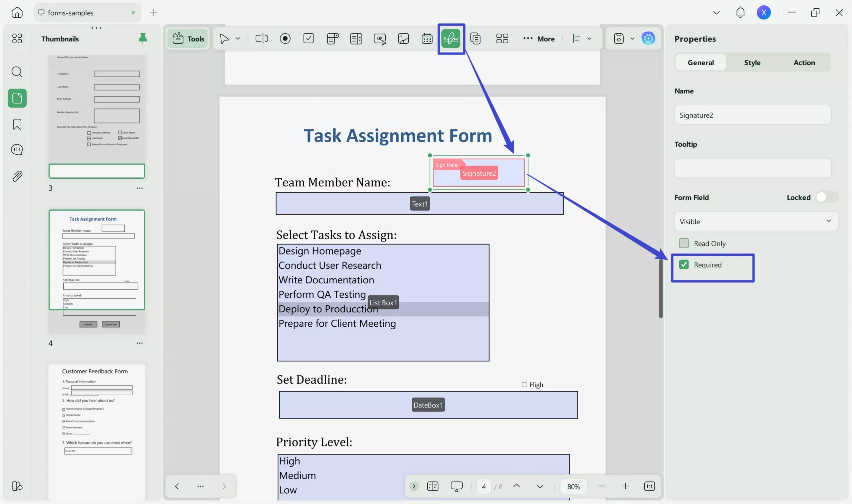Choose the Image field tool
The width and height of the screenshot is (852, 504).
point(403,38)
